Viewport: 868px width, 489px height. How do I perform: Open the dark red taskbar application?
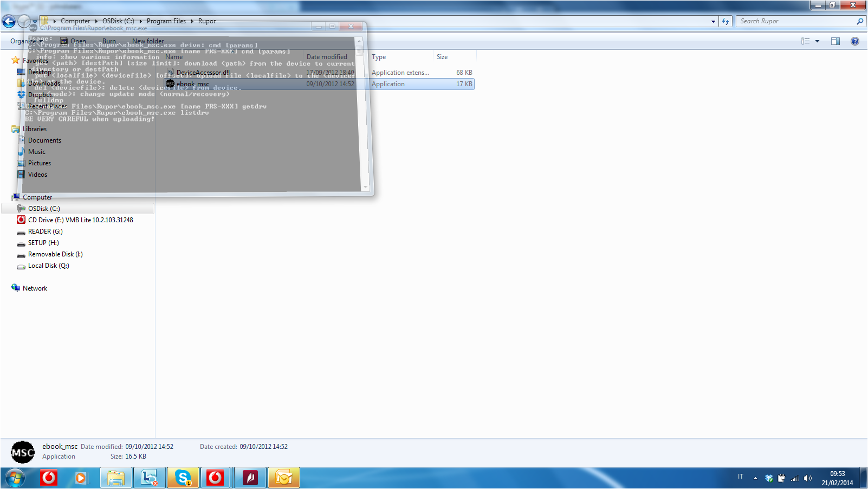tap(250, 478)
